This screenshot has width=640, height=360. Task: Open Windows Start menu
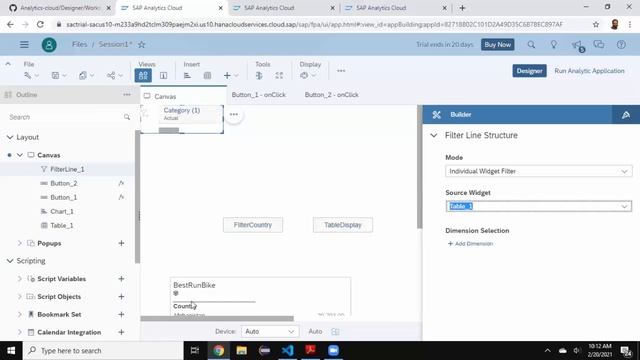[11, 351]
